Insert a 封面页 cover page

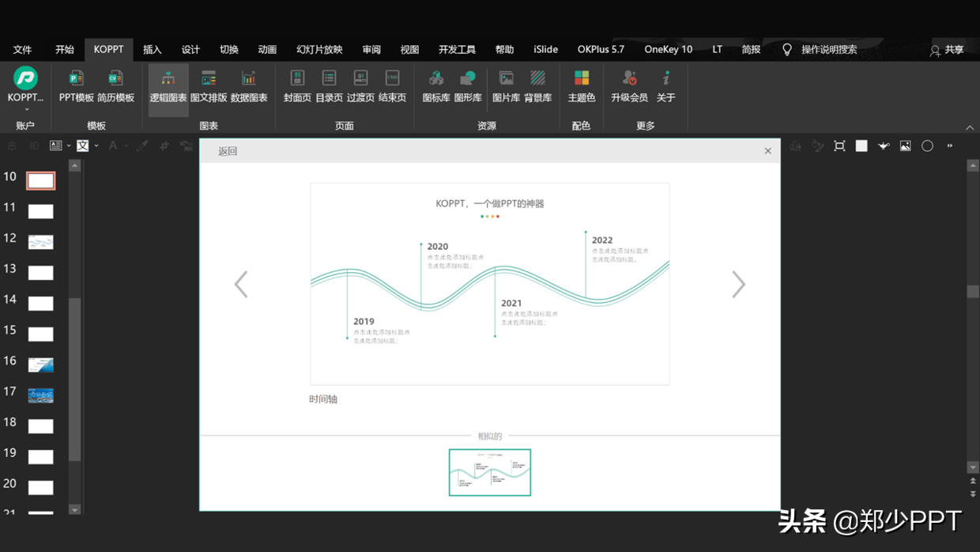tap(297, 85)
